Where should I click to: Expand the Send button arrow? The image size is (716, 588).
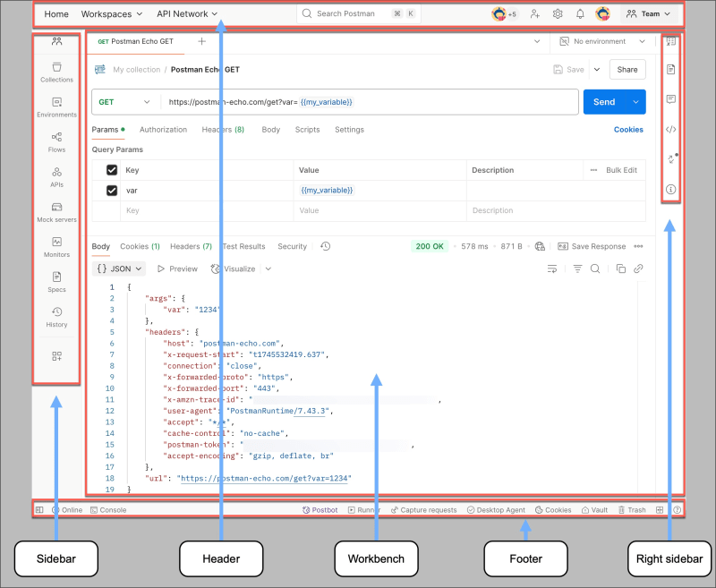pyautogui.click(x=635, y=102)
